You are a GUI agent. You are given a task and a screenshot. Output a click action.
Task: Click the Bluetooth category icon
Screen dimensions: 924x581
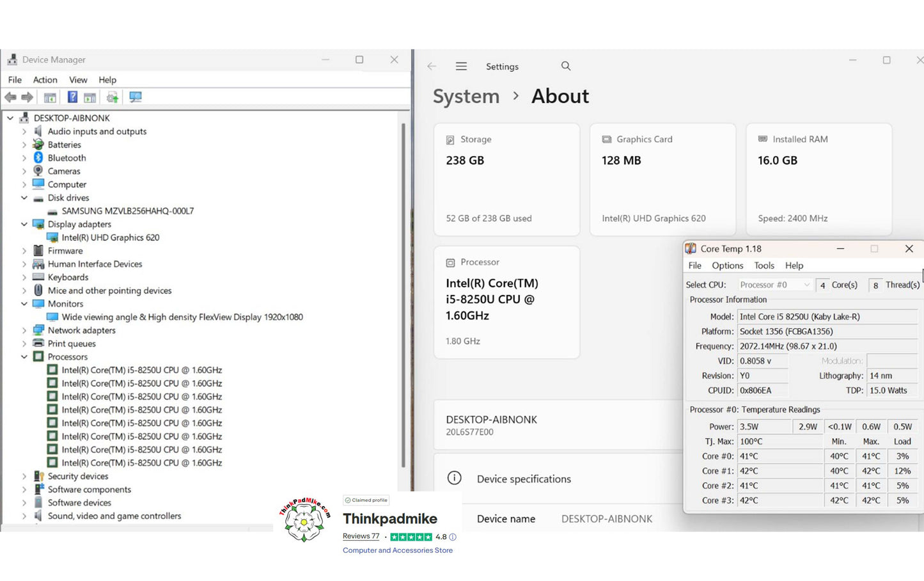click(38, 158)
